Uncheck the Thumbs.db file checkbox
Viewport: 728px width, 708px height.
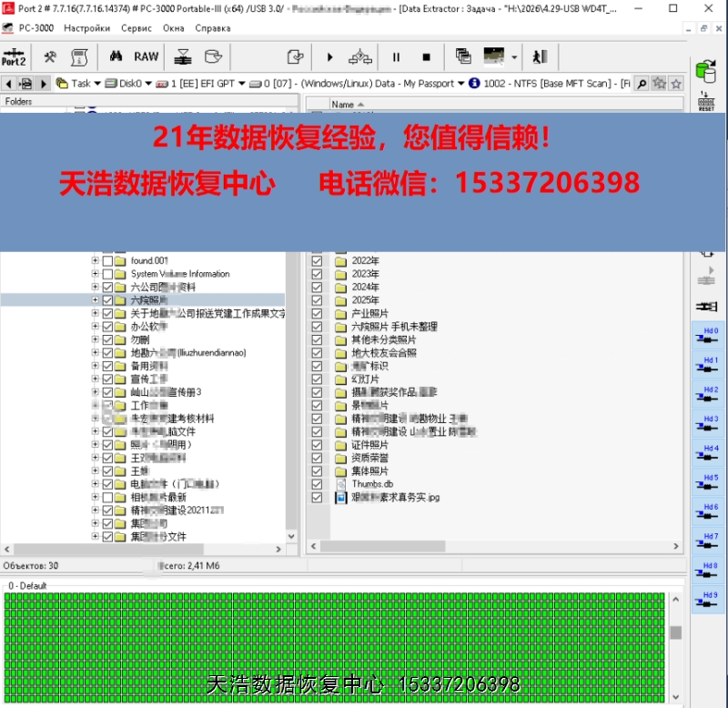(317, 484)
